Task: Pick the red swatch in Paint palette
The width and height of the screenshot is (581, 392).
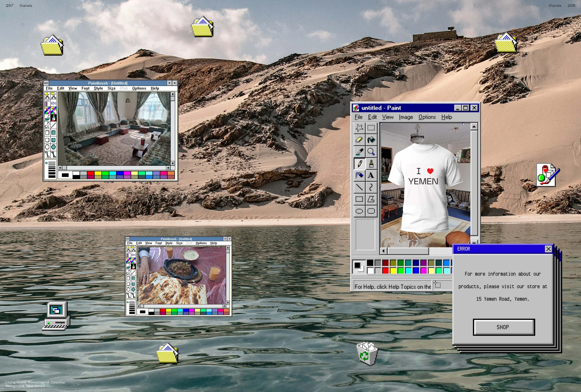Action: coord(386,271)
